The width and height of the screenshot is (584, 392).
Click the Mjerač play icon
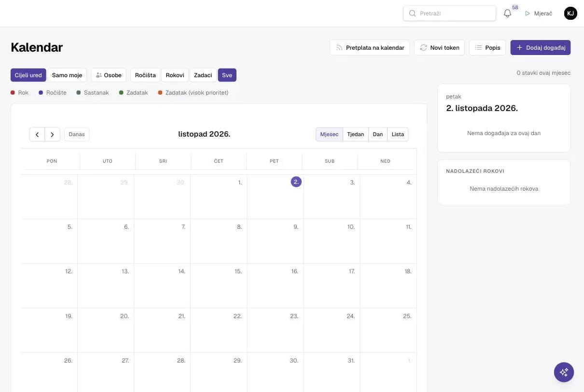(x=528, y=14)
